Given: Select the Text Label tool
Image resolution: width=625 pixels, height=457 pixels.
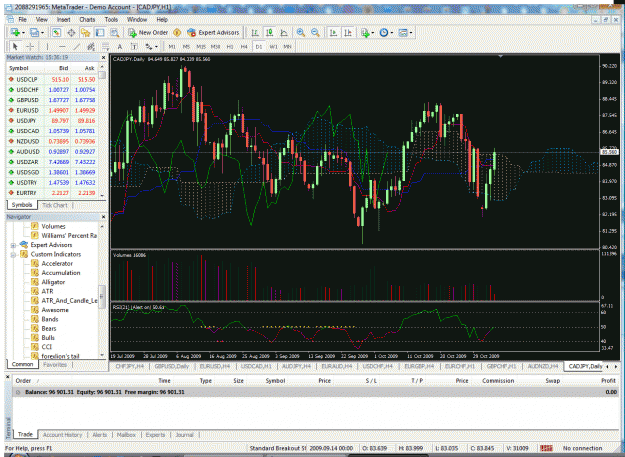Looking at the screenshot, I should (x=134, y=47).
